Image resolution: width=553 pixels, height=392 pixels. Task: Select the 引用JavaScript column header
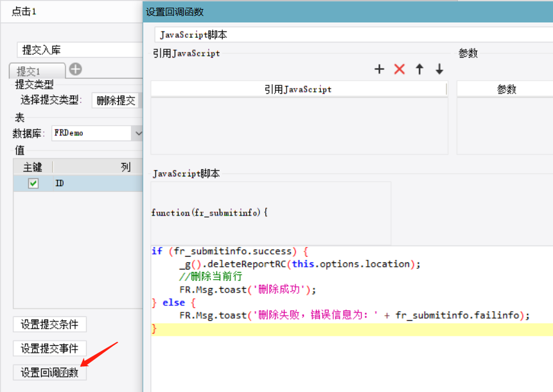tap(299, 89)
